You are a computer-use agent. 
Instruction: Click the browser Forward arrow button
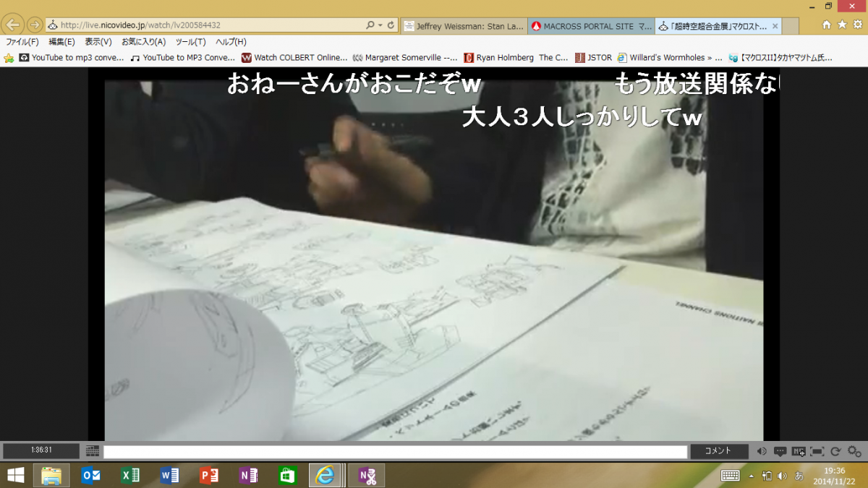(35, 25)
